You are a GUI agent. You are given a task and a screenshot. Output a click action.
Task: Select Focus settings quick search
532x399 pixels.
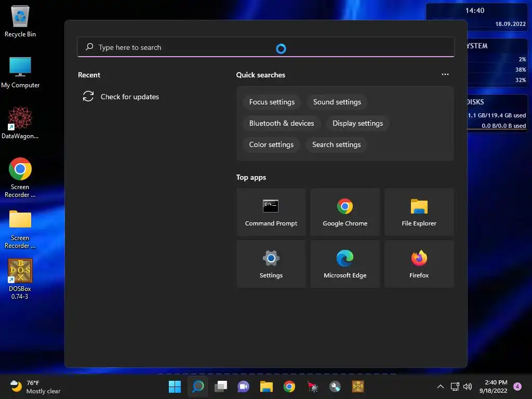[x=272, y=102]
